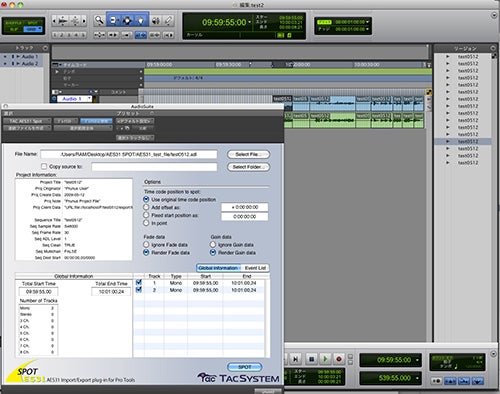Click horizontal zoom-in right arrow
The height and width of the screenshot is (394, 500).
tap(84, 21)
